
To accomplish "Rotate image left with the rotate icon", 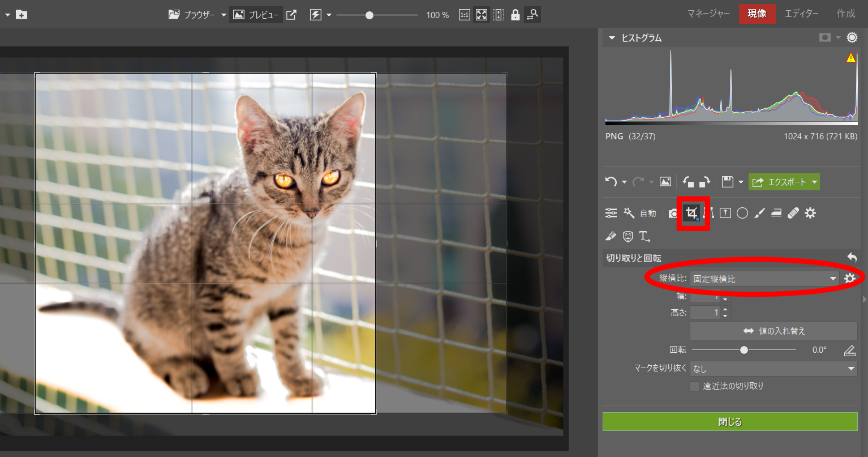I will [689, 182].
